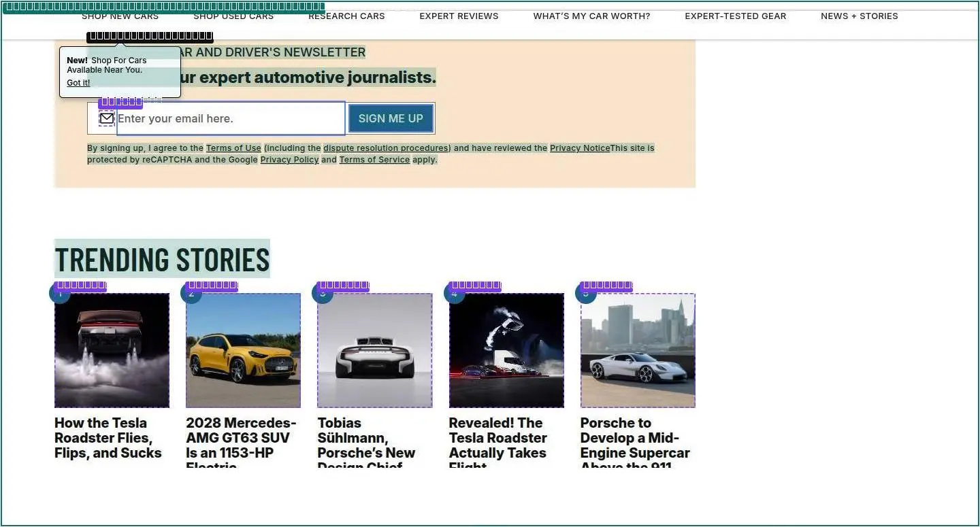Read 'Revealed! The Tesla Roadster Actually Takes Flight'
This screenshot has width=980, height=527.
pos(498,442)
